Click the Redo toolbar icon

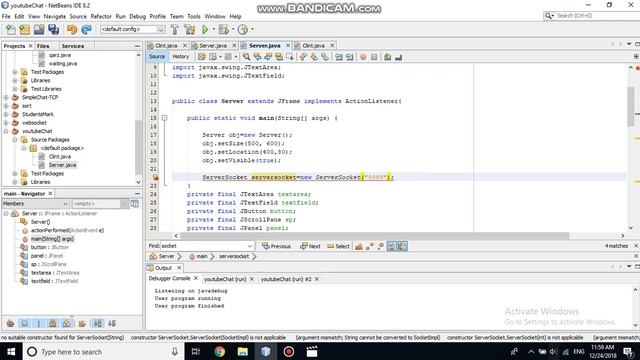(86, 29)
